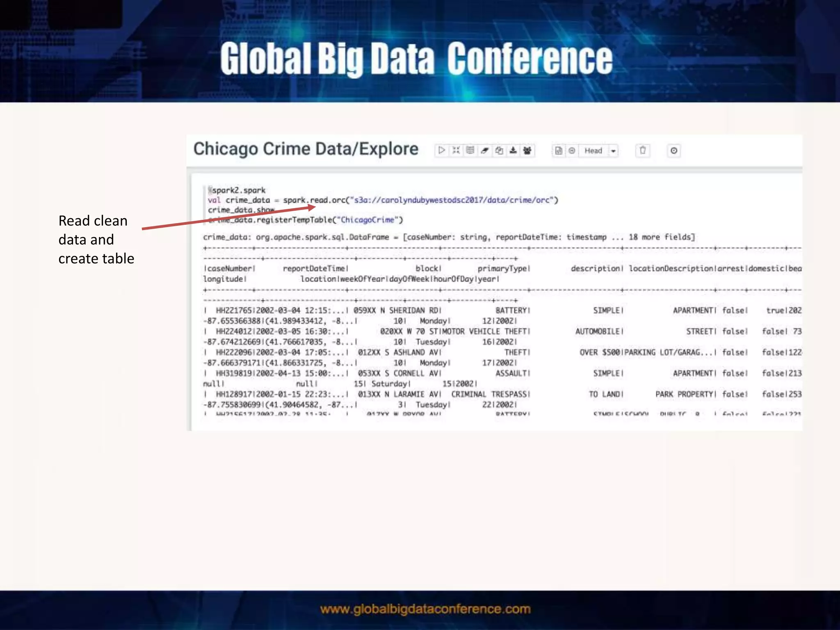
Task: Click the CRIMINAL TRESPASS value
Action: (489, 394)
